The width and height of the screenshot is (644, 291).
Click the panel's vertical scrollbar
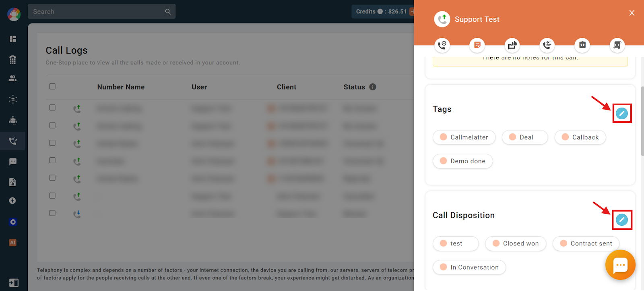[x=642, y=121]
